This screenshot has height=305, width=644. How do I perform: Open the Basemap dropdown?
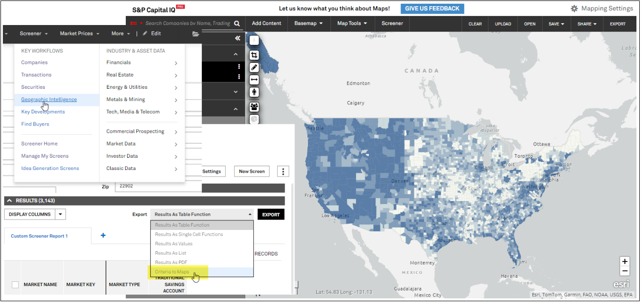pos(308,24)
